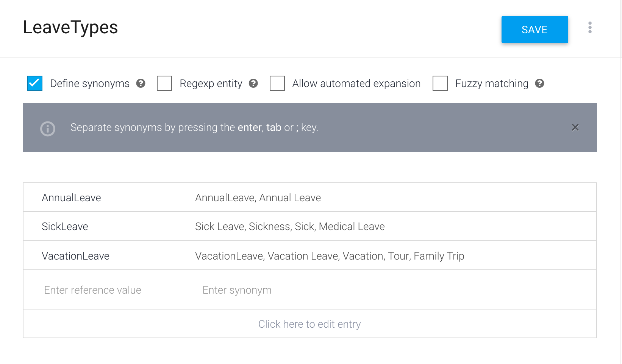622x364 pixels.
Task: Edit synonyms in the SickLeave row
Action: [x=290, y=226]
